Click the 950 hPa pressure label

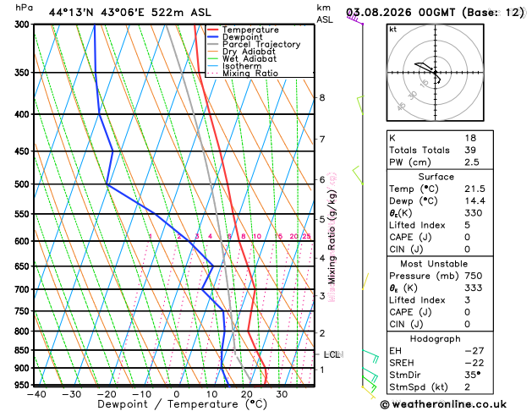(24, 386)
